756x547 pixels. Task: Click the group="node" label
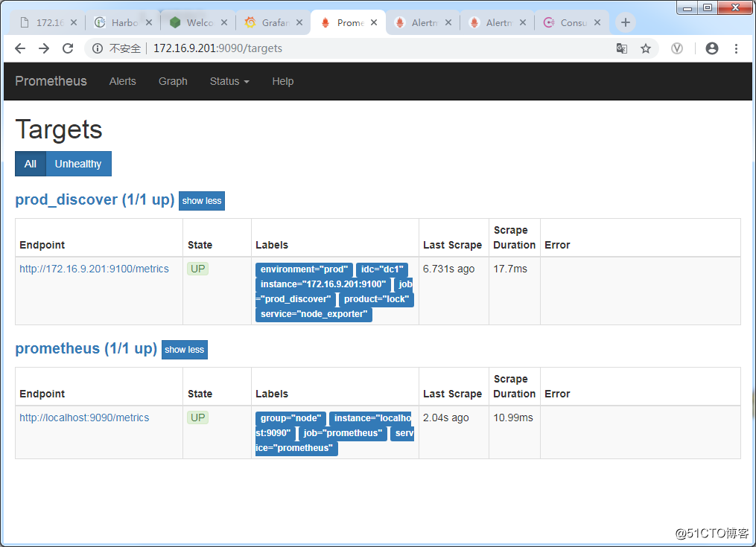290,418
